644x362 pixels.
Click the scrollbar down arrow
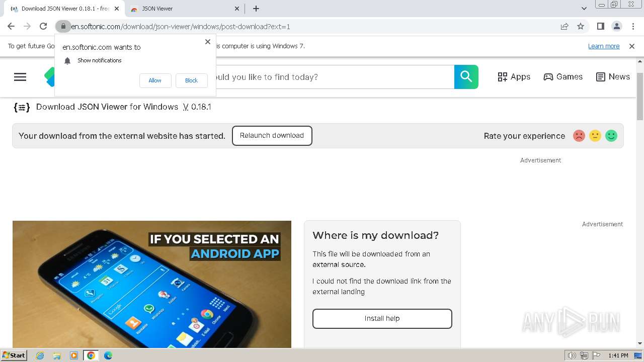640,343
